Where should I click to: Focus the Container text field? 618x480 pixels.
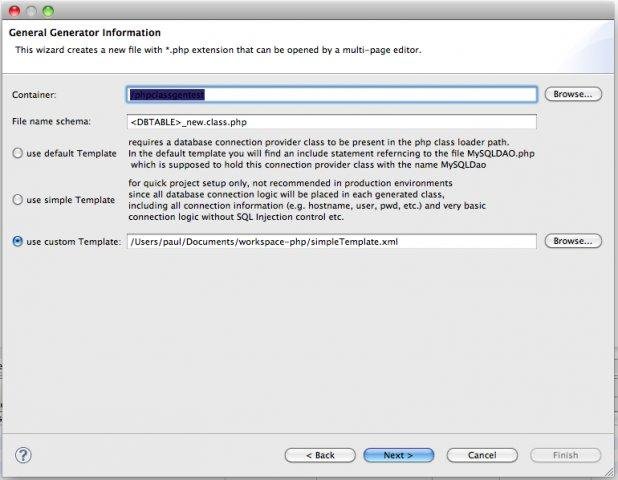point(332,94)
